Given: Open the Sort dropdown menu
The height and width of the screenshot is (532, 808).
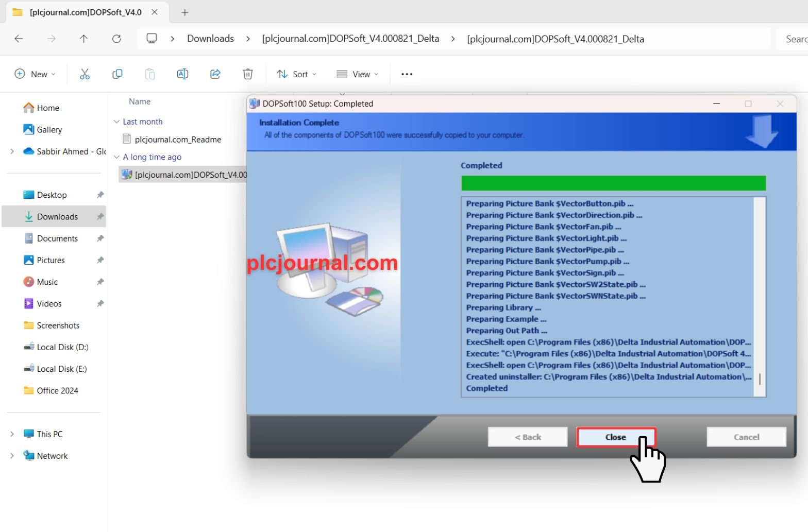Looking at the screenshot, I should 297,74.
